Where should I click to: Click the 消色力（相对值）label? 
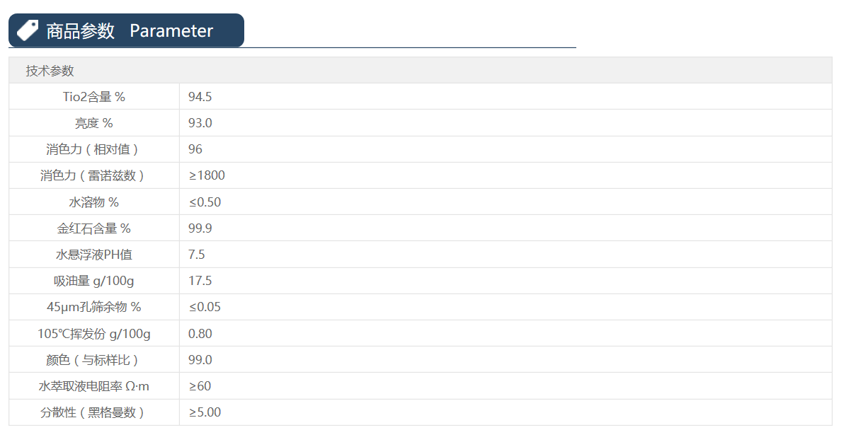pos(94,149)
